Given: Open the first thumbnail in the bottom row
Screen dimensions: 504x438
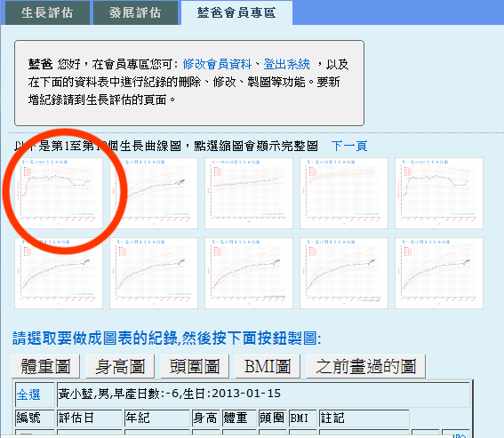Looking at the screenshot, I should (x=59, y=273).
